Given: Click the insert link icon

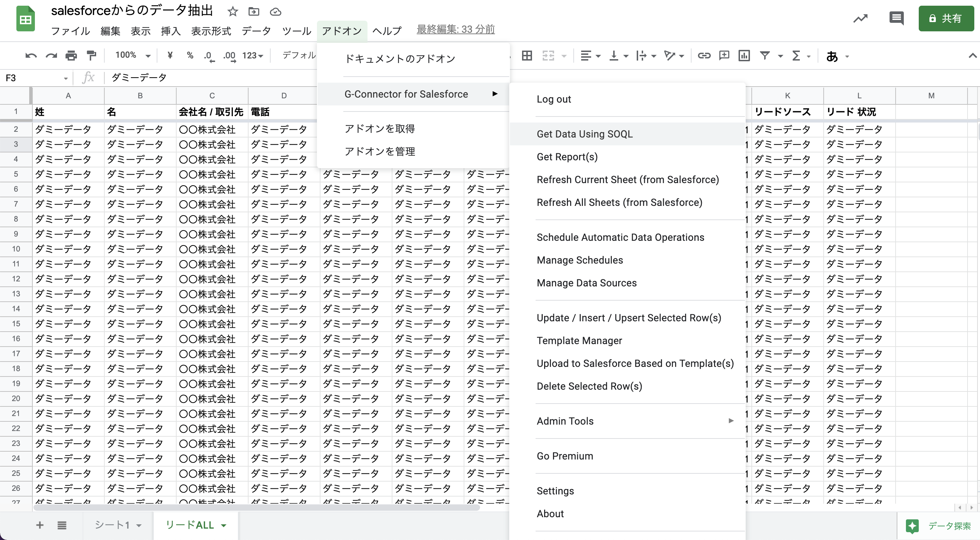Looking at the screenshot, I should tap(704, 56).
